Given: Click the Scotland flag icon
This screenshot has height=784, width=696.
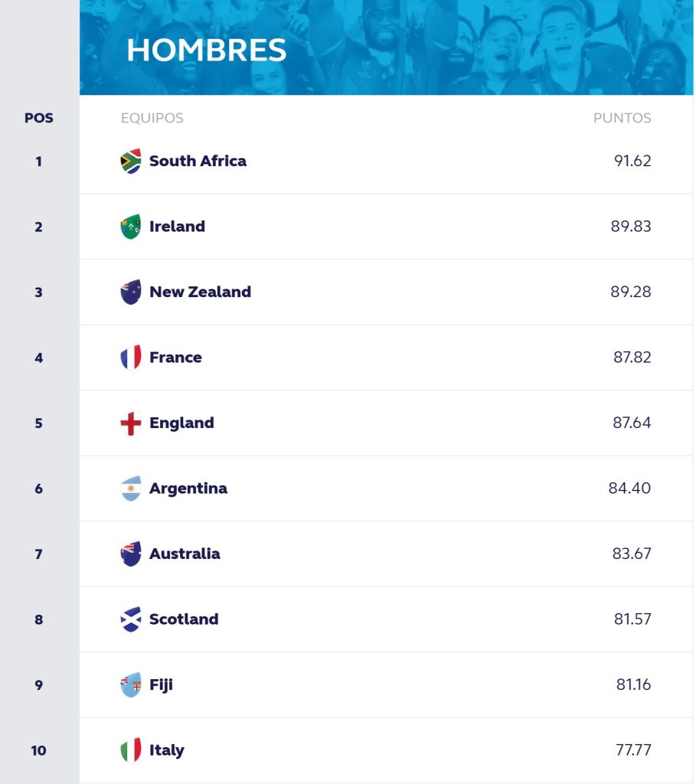Looking at the screenshot, I should click(131, 619).
